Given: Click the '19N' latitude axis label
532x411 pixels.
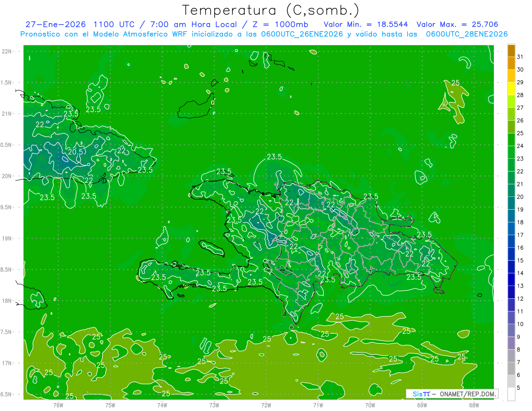Looking at the screenshot, I should pos(7,238).
